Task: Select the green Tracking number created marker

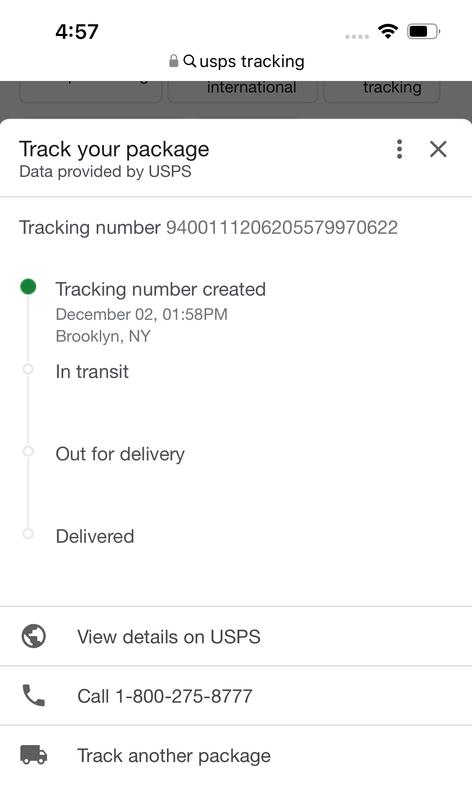Action: click(x=28, y=287)
